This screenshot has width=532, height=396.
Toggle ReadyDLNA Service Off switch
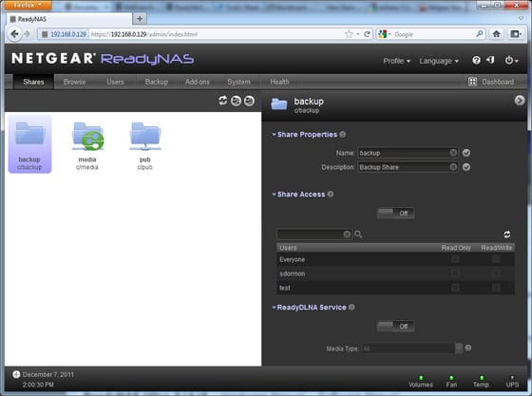(x=395, y=326)
